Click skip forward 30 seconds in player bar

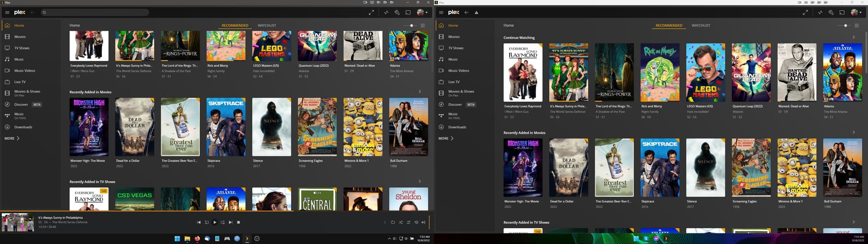tap(222, 222)
